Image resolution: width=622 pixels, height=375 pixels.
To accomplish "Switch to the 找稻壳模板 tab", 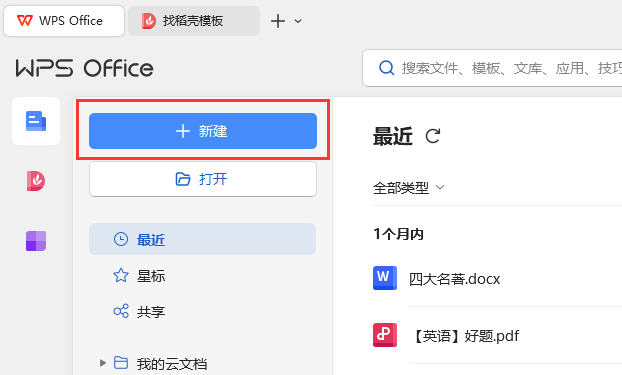I will tap(194, 21).
